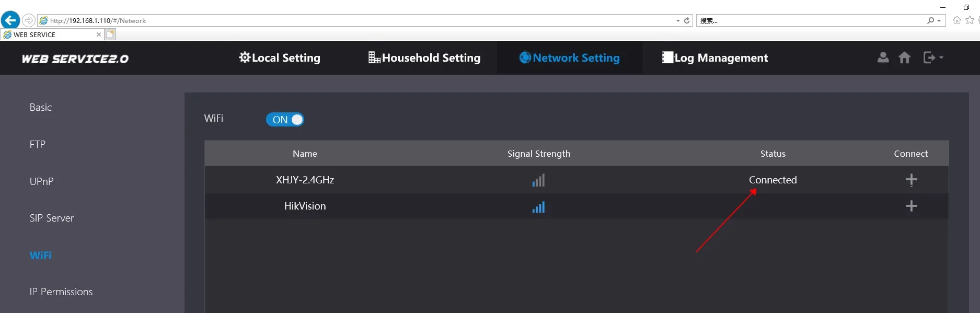
Task: Open the Household Setting tab
Action: [424, 58]
